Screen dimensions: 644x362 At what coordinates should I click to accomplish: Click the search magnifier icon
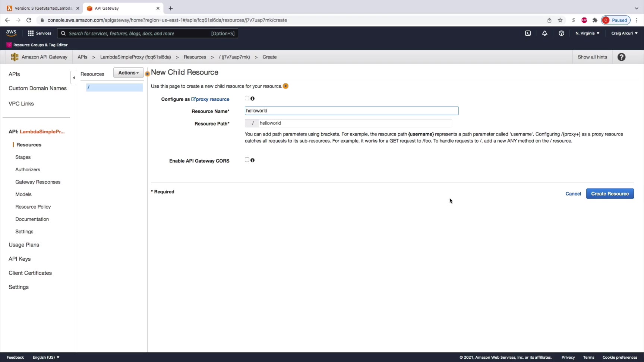point(63,33)
